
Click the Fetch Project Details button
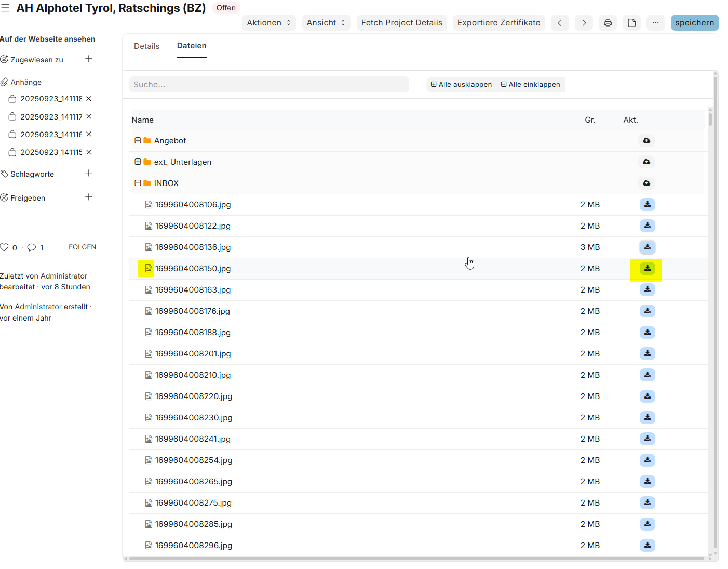click(x=401, y=23)
